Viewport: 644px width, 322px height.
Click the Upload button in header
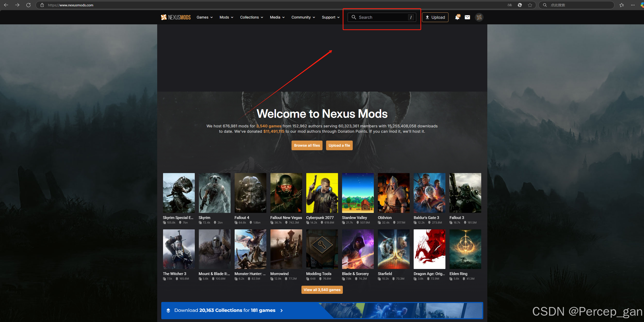(x=435, y=17)
